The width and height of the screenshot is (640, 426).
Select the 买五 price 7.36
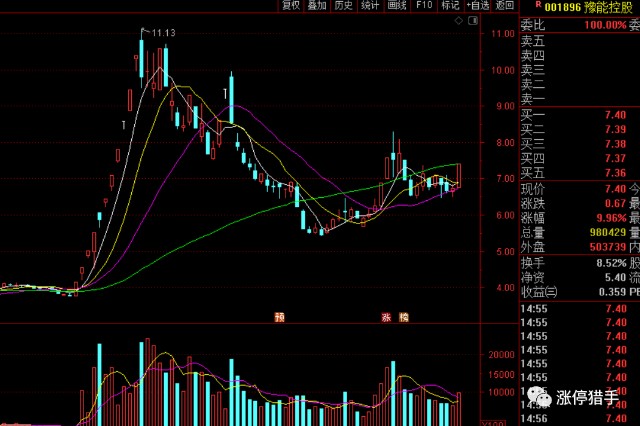click(616, 173)
